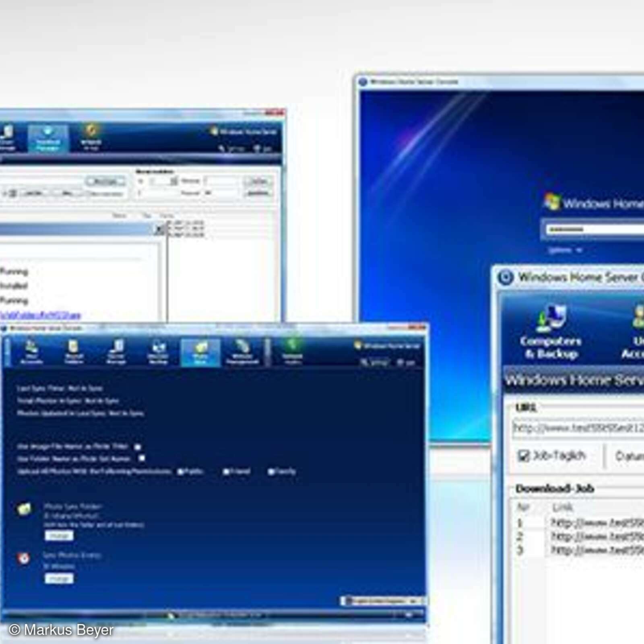Toggle the Friend permission checkbox
644x644 pixels.
226,471
